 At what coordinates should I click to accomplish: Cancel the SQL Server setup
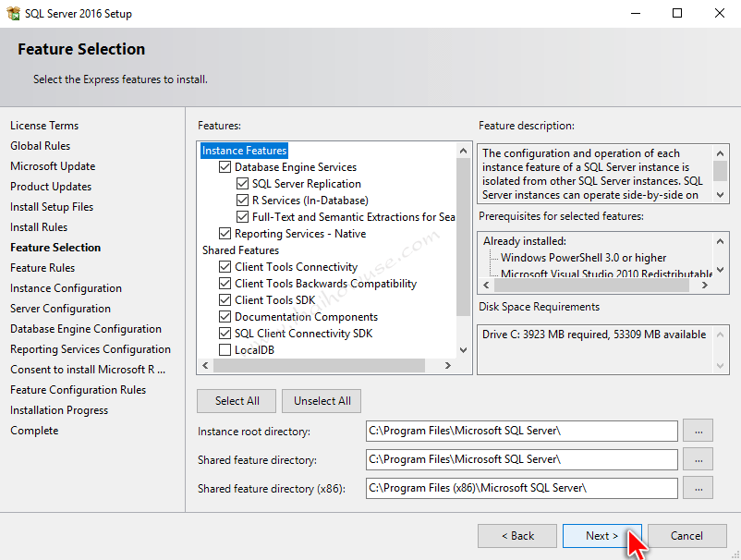(687, 536)
